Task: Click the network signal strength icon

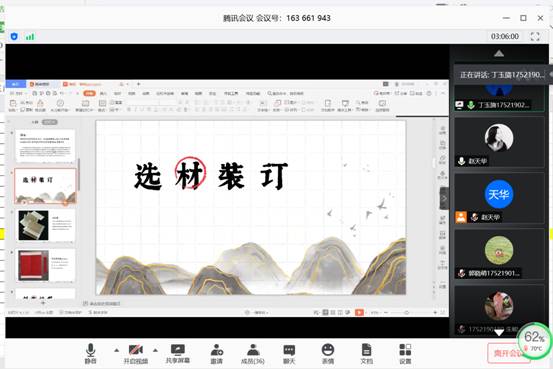Action: (x=30, y=36)
